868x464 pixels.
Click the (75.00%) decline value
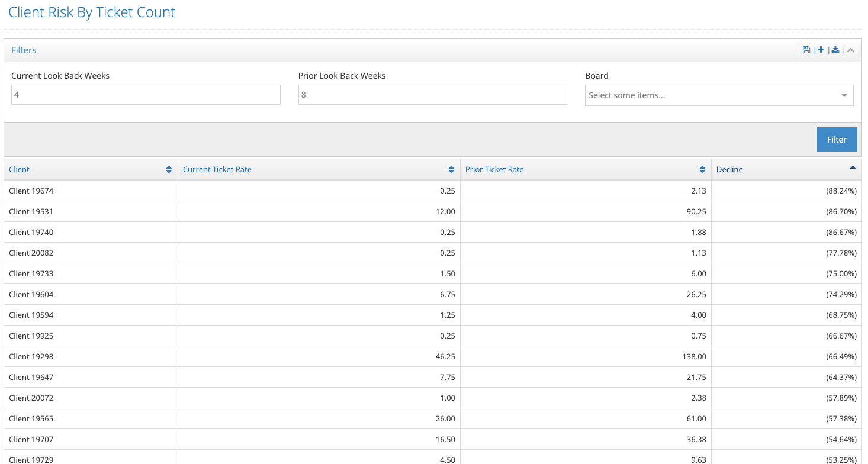pyautogui.click(x=841, y=273)
